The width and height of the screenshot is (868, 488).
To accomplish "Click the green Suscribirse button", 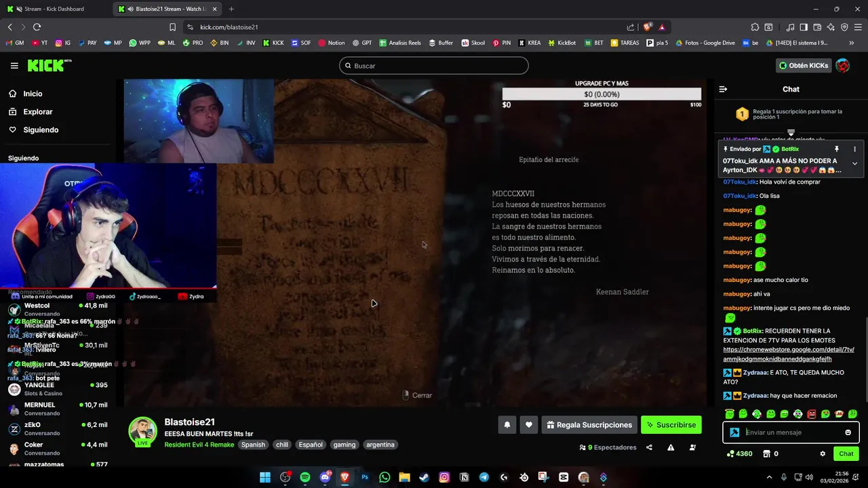I will tap(671, 425).
